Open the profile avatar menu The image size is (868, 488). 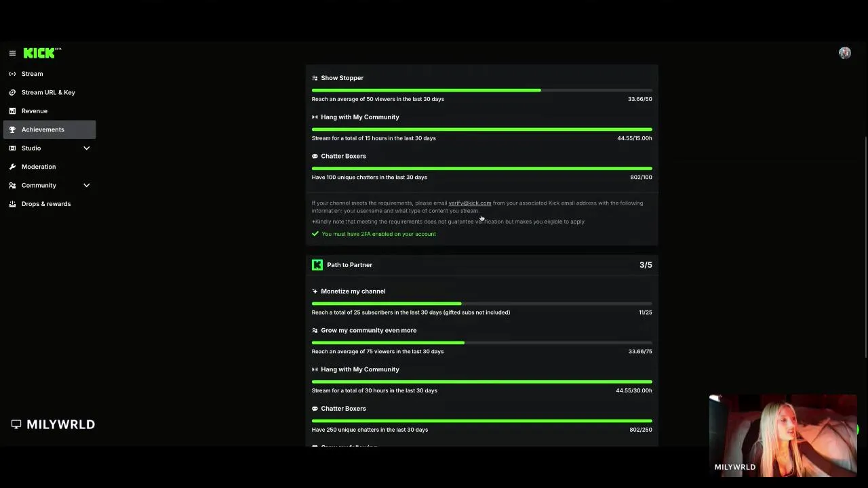click(844, 53)
